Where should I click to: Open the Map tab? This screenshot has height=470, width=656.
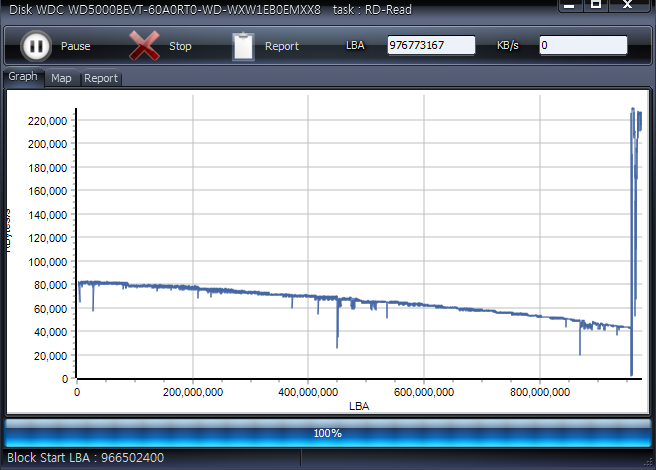(61, 78)
